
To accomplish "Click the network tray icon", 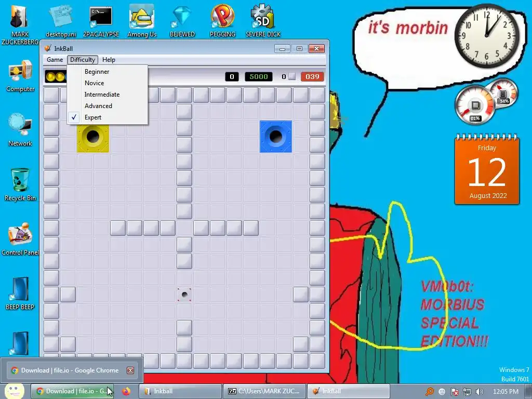I will click(x=467, y=392).
